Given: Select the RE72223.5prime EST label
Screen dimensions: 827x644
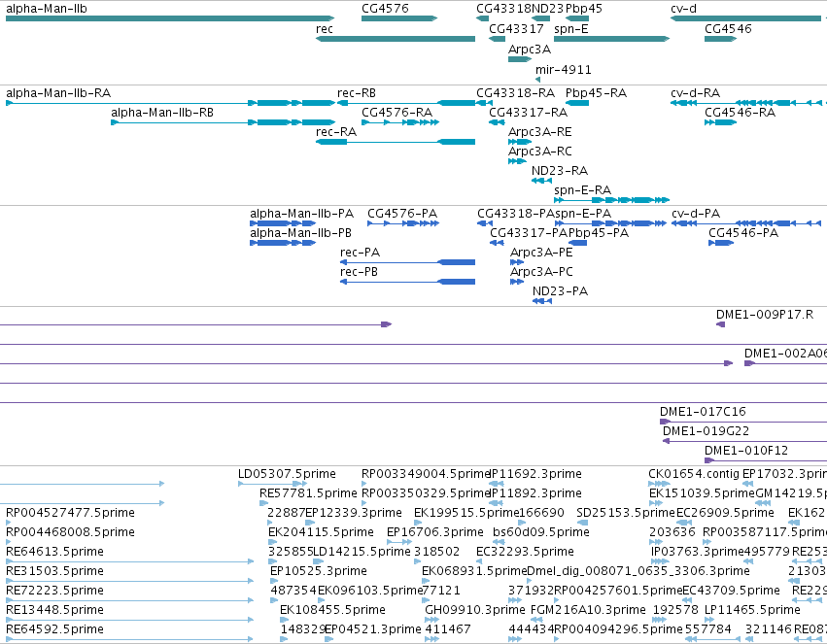Looking at the screenshot, I should tap(54, 591).
